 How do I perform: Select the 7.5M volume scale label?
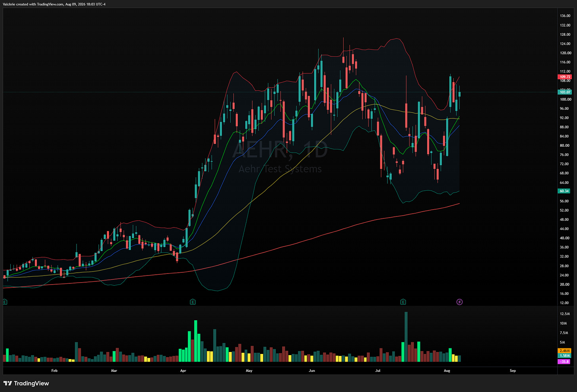click(564, 333)
